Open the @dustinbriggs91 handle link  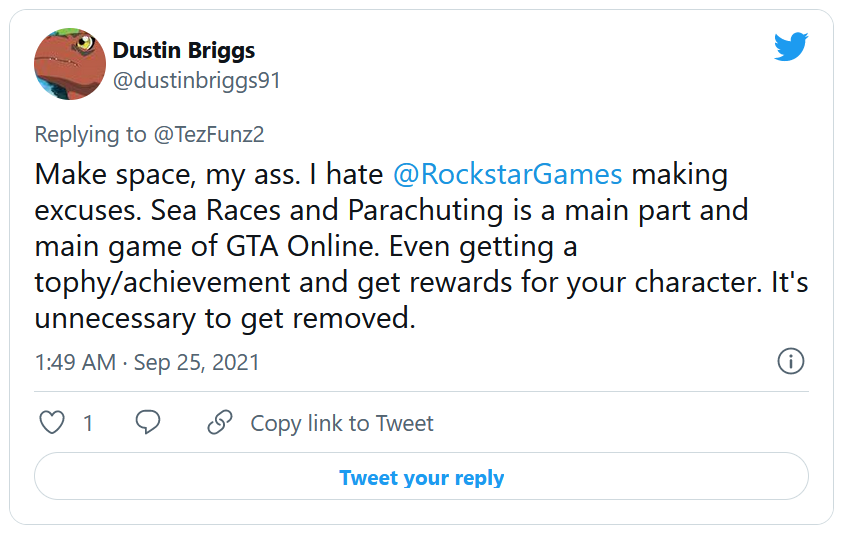[x=196, y=81]
